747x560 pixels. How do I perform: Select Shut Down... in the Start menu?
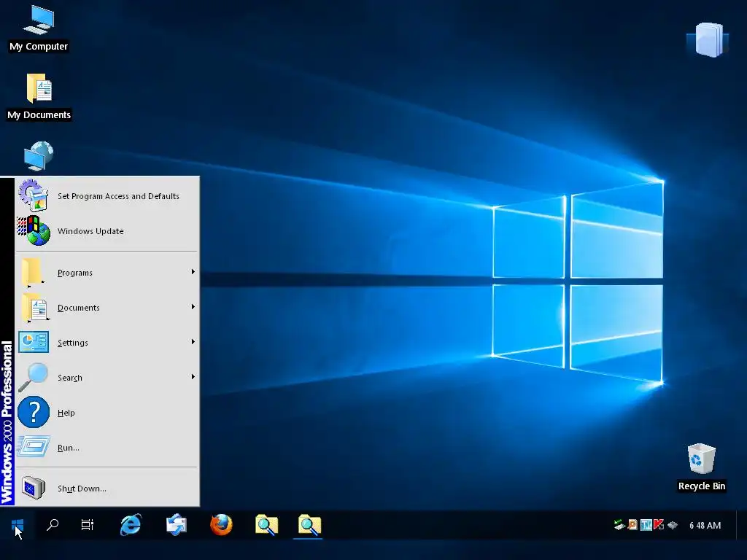(x=108, y=488)
